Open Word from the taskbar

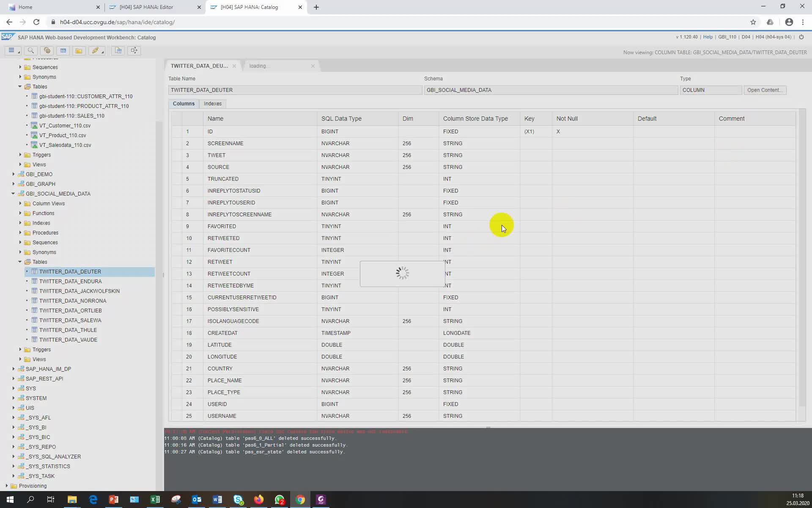[217, 500]
